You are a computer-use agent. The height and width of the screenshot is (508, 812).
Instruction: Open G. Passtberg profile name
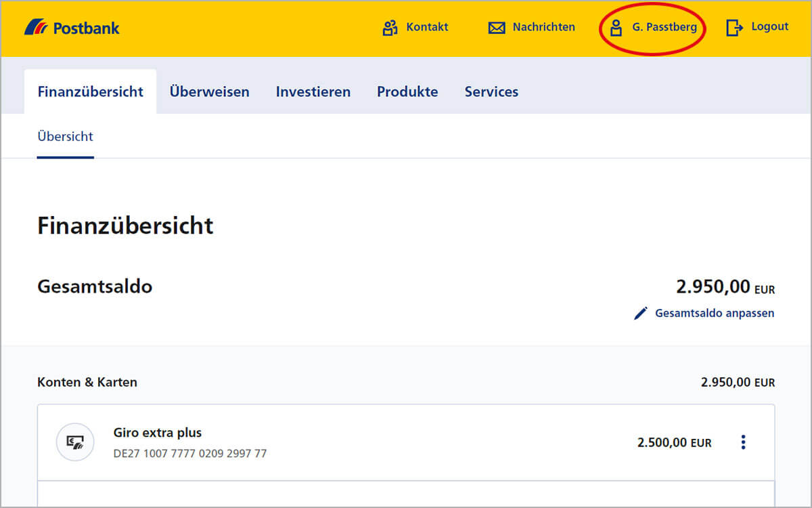click(x=664, y=27)
